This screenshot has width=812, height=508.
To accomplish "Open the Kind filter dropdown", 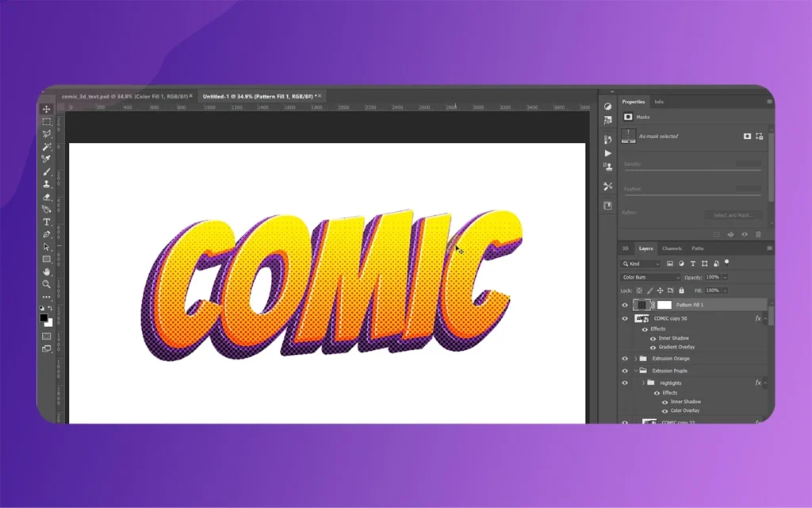I will tap(641, 264).
